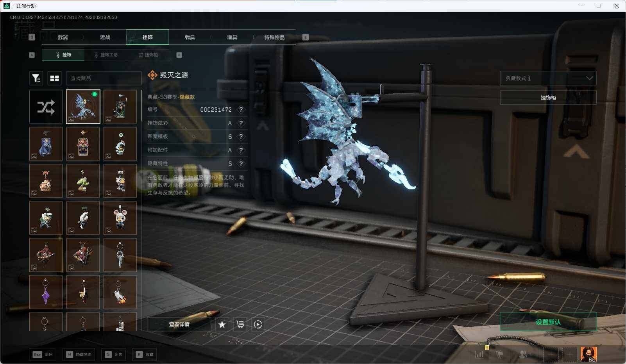Select the purple crystal charm thumbnail
The image size is (626, 364).
(46, 292)
